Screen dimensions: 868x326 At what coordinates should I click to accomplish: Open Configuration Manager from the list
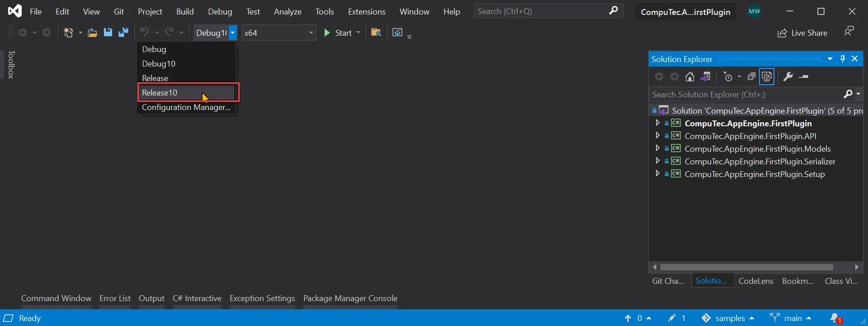pos(186,107)
